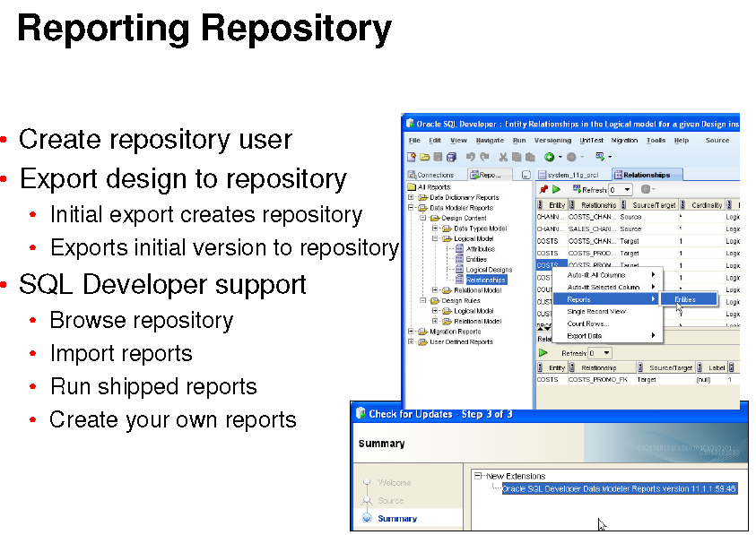Run the report with the upper green arrow
Image resolution: width=756 pixels, height=535 pixels.
(x=556, y=189)
